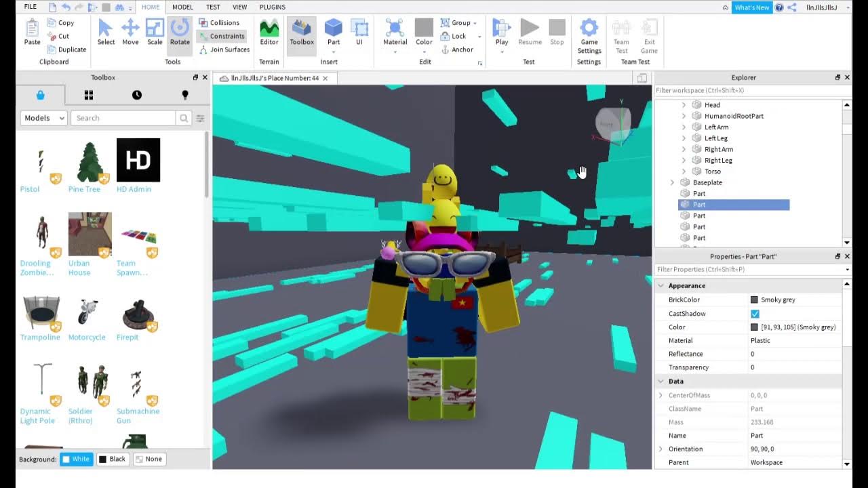Toggle the Collisions option
This screenshot has height=488, width=868.
coord(221,22)
